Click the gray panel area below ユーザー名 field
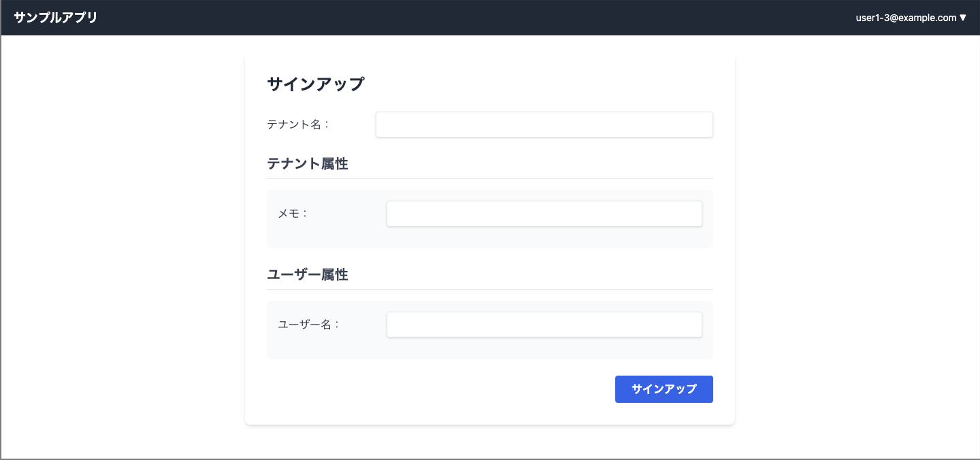Screen dimensions: 980x460 click(490, 349)
